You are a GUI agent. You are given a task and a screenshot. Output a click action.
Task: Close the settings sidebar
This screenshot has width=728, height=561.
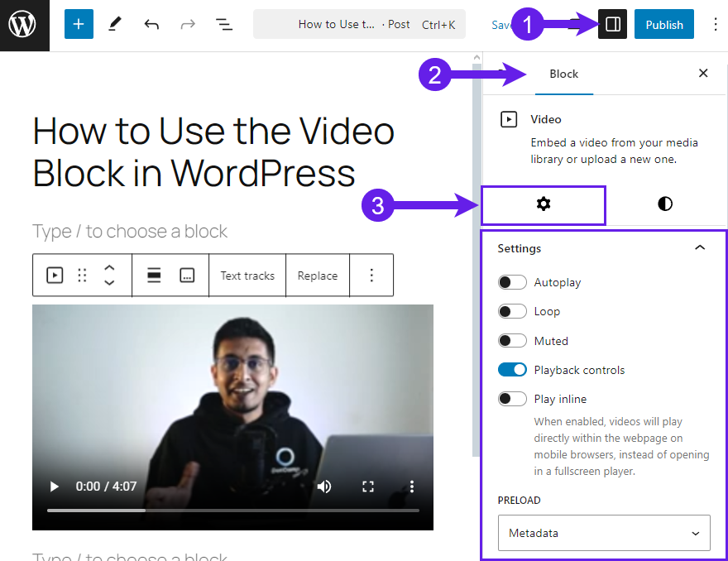click(x=703, y=74)
